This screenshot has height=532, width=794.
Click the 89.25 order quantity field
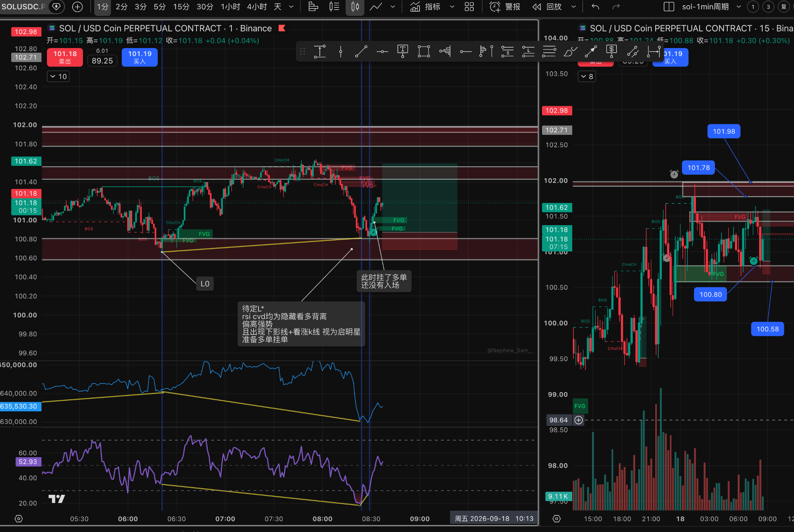[x=102, y=61]
